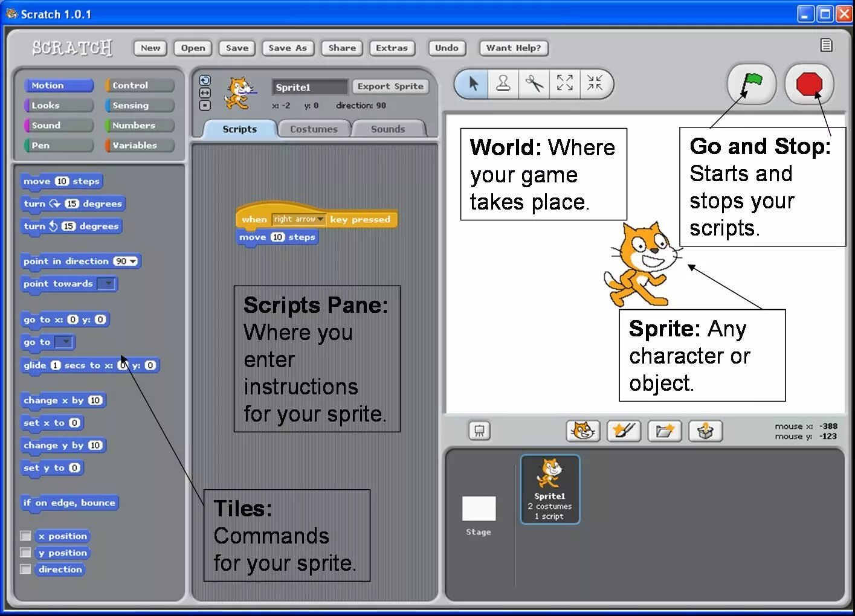855x616 pixels.
Task: Click the Want Help? button
Action: point(514,48)
